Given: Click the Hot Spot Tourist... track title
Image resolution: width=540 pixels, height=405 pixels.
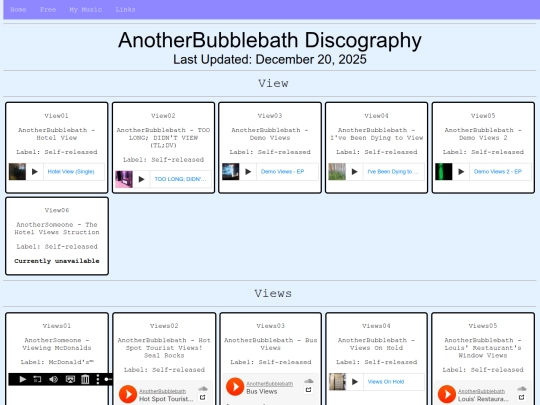Looking at the screenshot, I should point(166,399).
